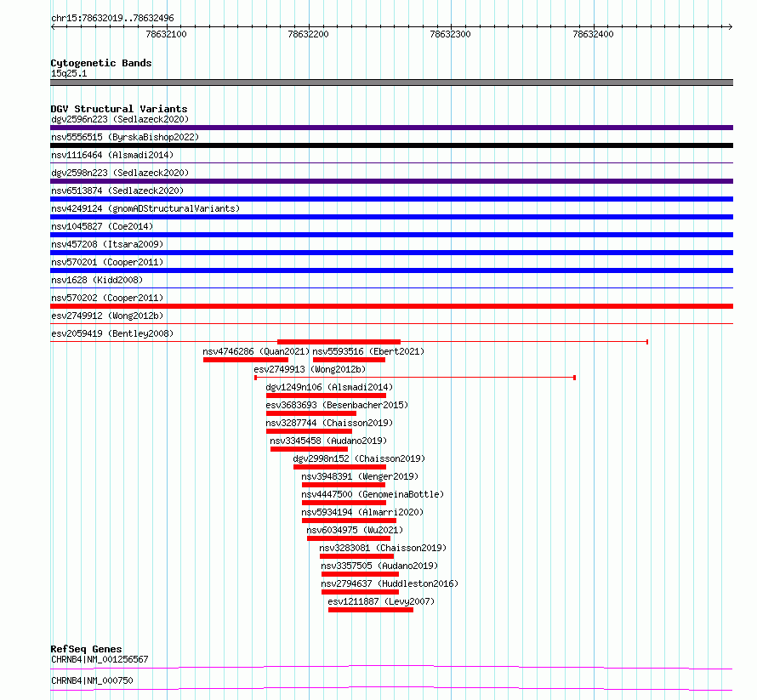
Task: Click the ruler's right arrow end
Action: 731,27
